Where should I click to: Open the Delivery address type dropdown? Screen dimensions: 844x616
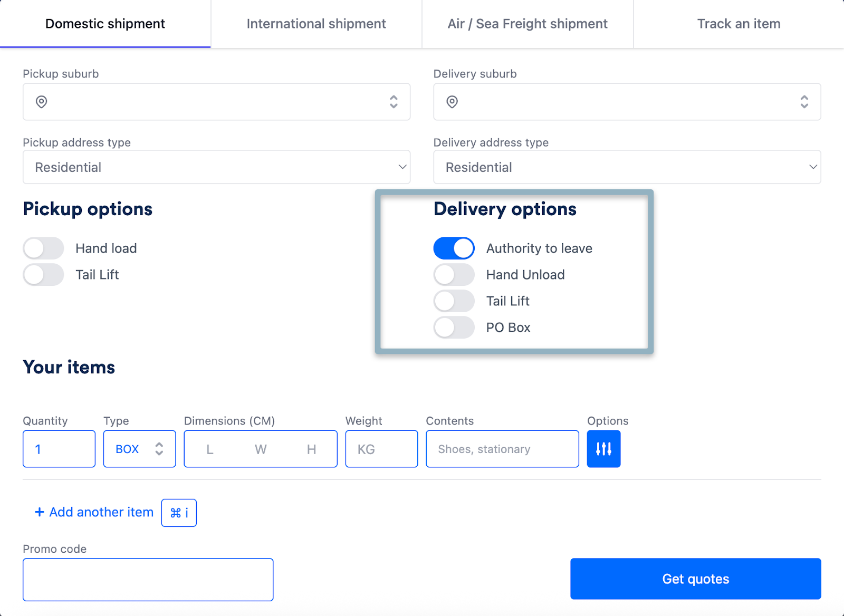pos(627,167)
